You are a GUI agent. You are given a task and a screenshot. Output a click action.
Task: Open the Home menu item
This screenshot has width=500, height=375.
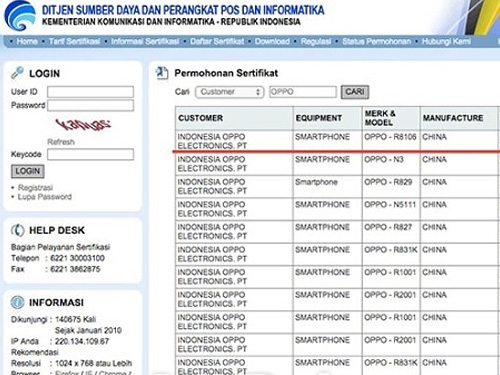(x=27, y=41)
